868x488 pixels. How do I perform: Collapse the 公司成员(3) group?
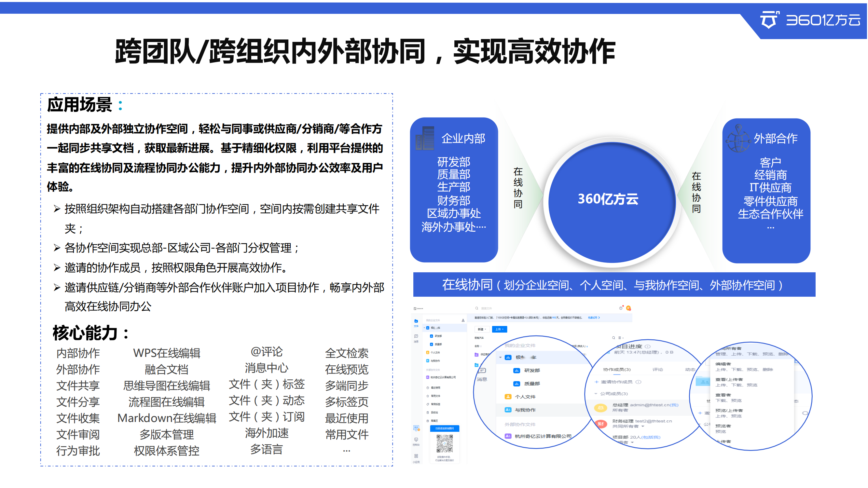click(596, 394)
